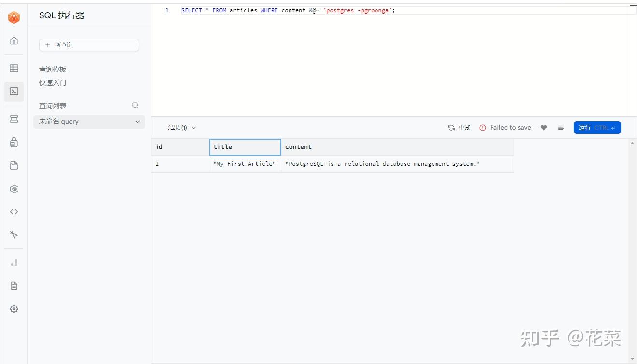This screenshot has width=637, height=364.
Task: Open 快速入门 in the side panel
Action: pos(53,83)
